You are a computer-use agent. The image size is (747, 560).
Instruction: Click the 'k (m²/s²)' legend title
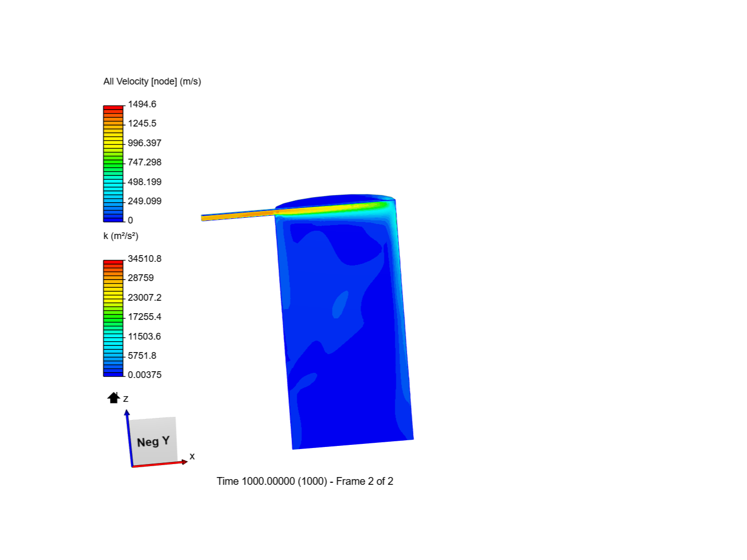121,236
